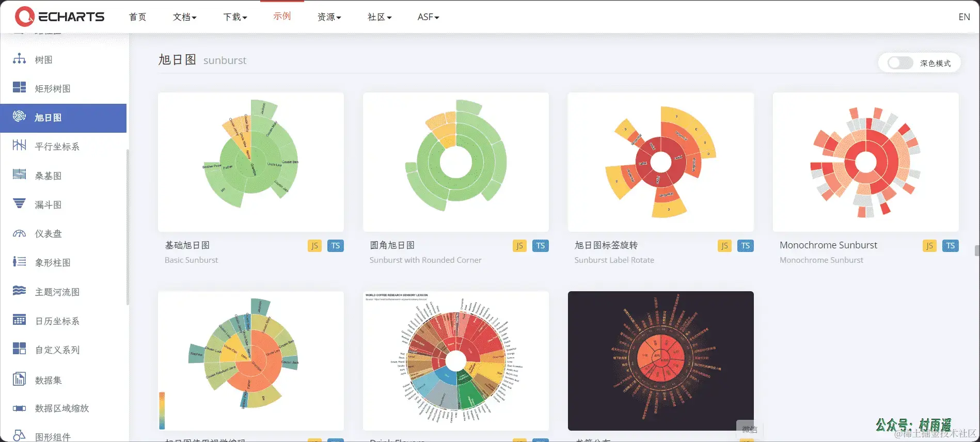Open the 圆角旭日图 title link
This screenshot has width=980, height=442.
[x=392, y=245]
